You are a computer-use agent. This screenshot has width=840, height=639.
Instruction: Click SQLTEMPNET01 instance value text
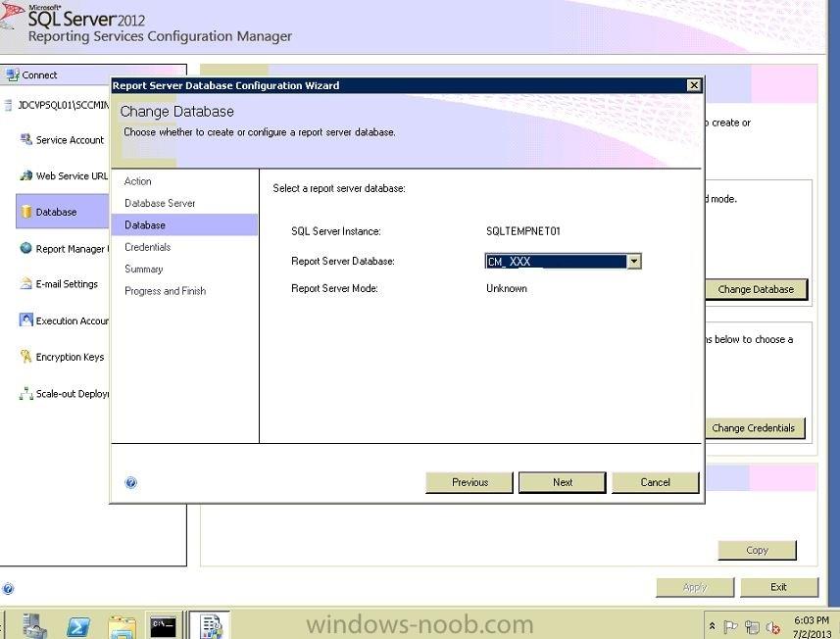(x=522, y=231)
